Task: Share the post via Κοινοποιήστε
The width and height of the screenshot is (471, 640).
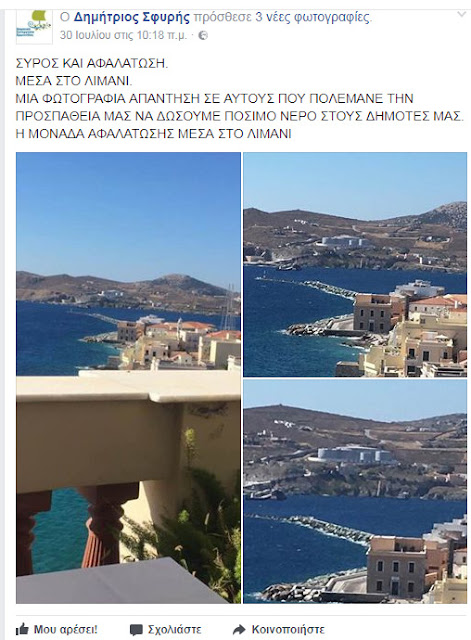Action: [x=288, y=629]
